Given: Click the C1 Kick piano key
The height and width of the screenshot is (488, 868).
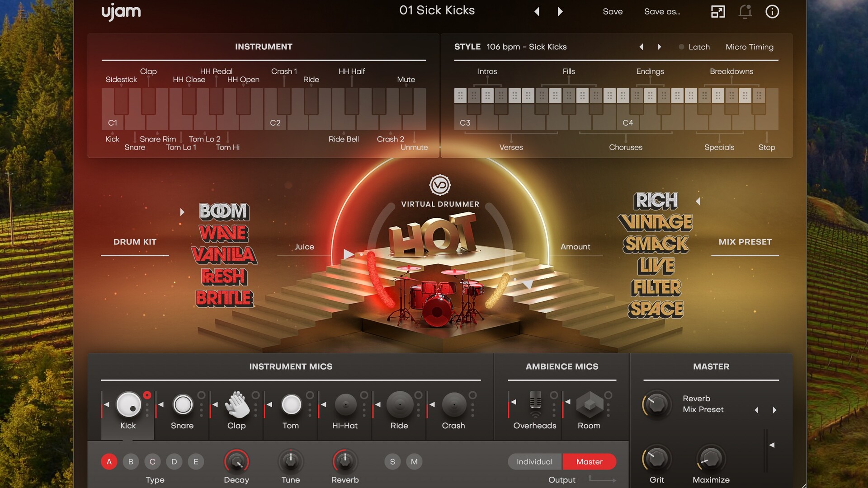Looking at the screenshot, I should tap(112, 122).
